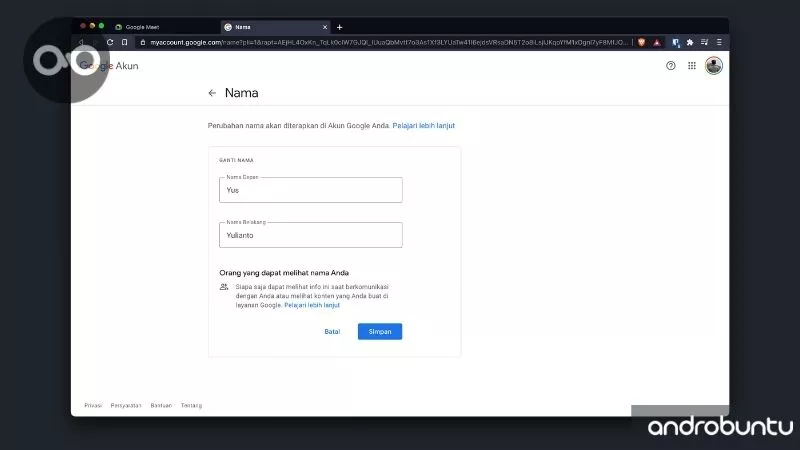Click the Nama Depan field containing Yus

click(x=311, y=190)
